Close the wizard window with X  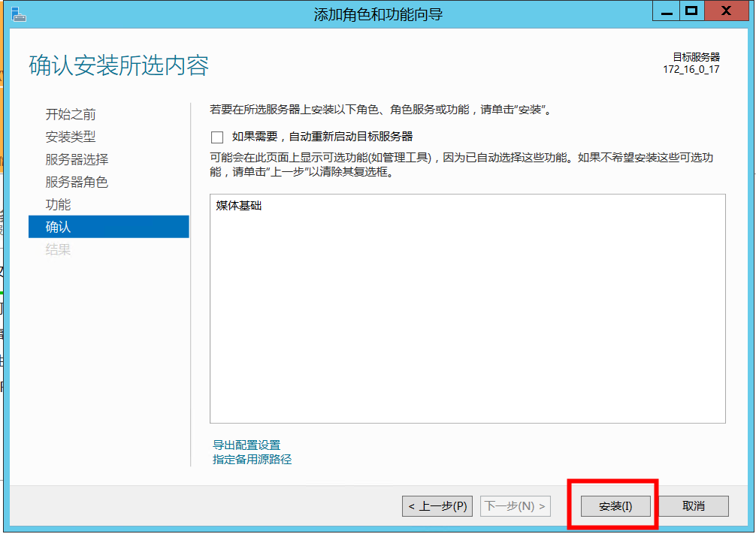[726, 11]
